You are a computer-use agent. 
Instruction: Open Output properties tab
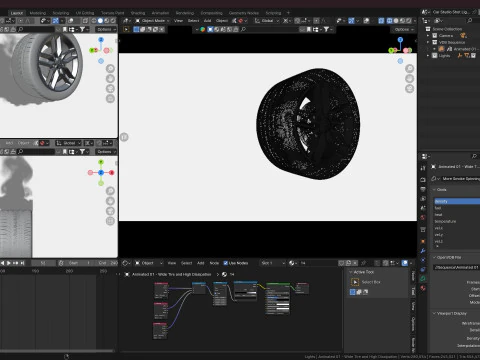click(x=423, y=189)
